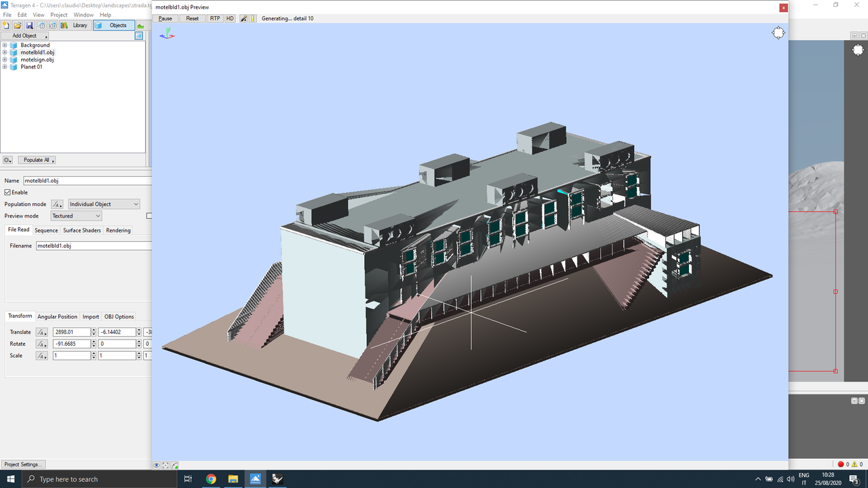Click the Save project icon
The height and width of the screenshot is (488, 868).
click(x=30, y=25)
